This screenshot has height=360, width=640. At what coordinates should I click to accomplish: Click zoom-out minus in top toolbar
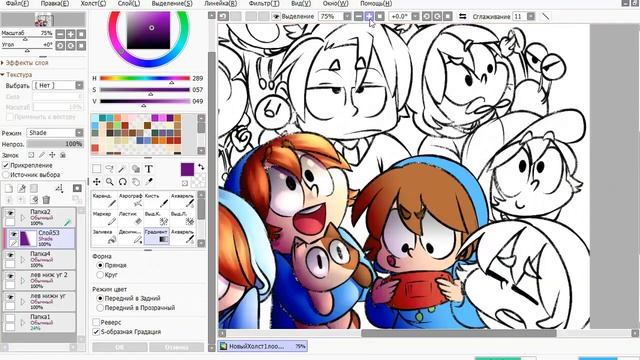(358, 16)
